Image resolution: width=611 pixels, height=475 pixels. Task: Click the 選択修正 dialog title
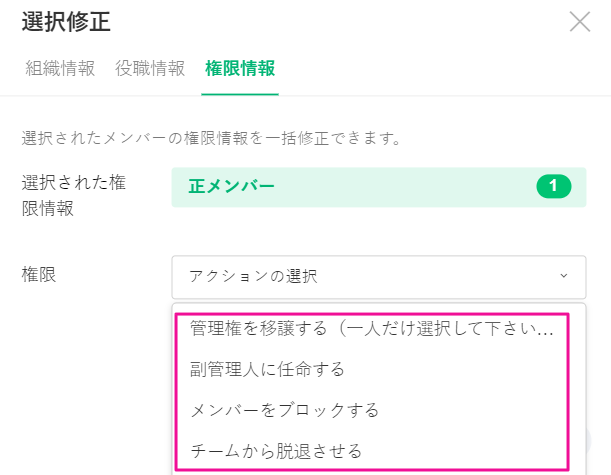click(x=66, y=19)
